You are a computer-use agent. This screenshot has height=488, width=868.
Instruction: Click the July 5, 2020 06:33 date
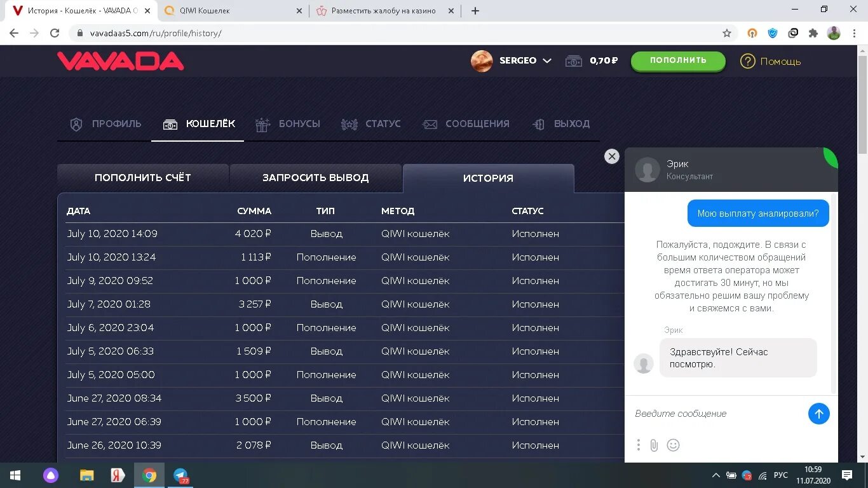click(x=111, y=351)
